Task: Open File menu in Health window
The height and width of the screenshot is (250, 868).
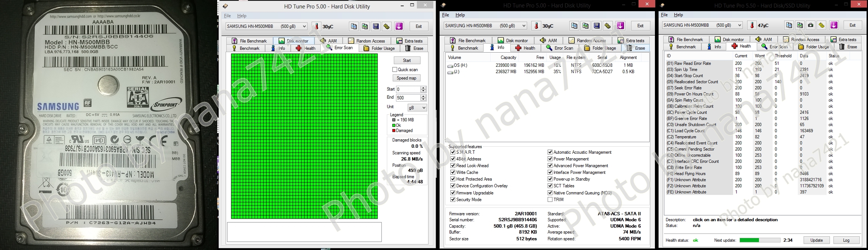Action: click(x=664, y=15)
